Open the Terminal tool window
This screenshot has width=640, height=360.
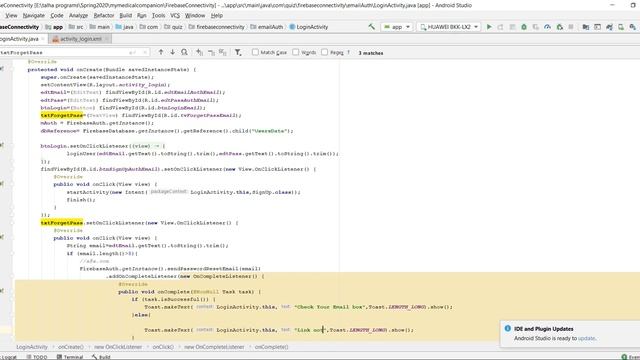[70, 357]
